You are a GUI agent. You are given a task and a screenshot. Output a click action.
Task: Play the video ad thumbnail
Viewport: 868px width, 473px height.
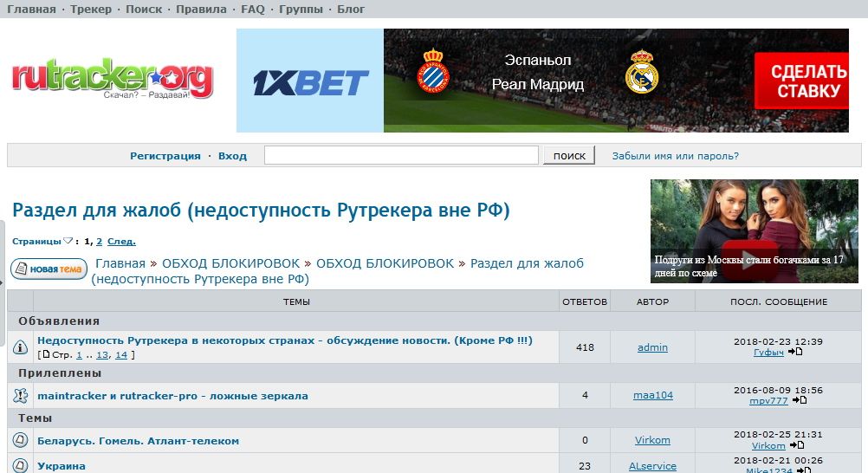click(x=748, y=259)
